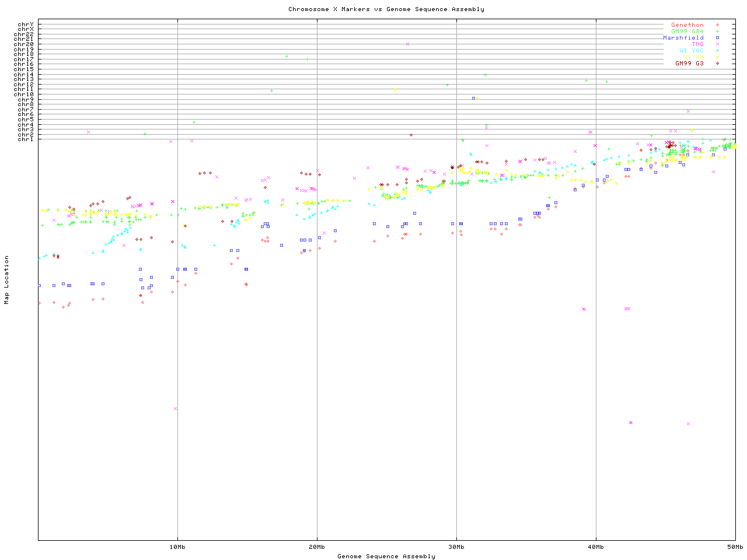The width and height of the screenshot is (747, 560).
Task: Click the Marshfield square marker in legend
Action: [x=717, y=38]
